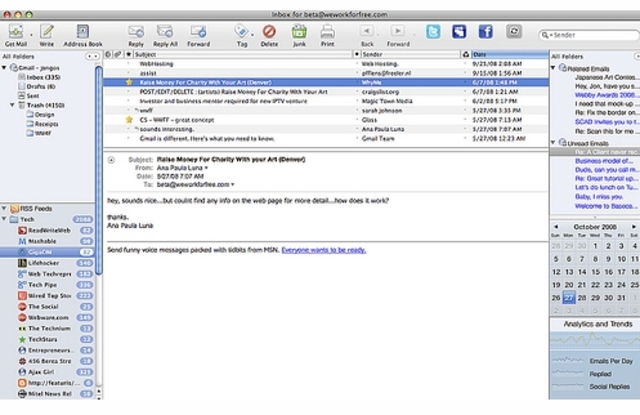The image size is (640, 415).
Task: Mark message as Junk
Action: click(x=299, y=31)
